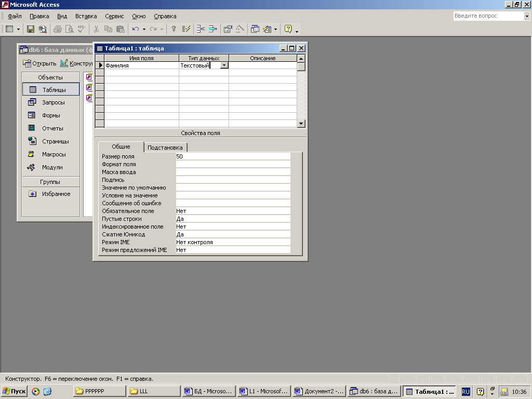This screenshot has width=532, height=399.
Task: Open the New Object dropdown arrow
Action: 275,29
